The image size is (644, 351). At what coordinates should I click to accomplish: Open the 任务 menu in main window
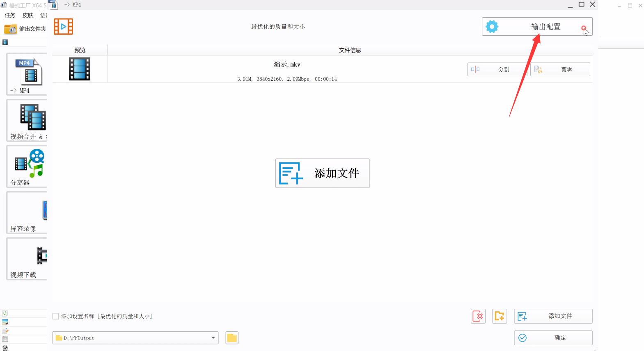[10, 15]
